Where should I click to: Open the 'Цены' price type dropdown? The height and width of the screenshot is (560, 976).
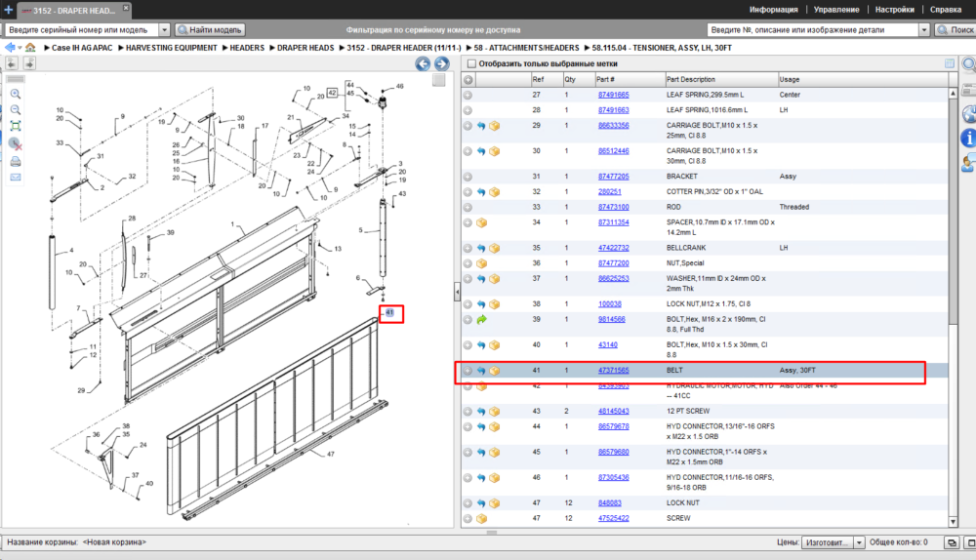[859, 542]
